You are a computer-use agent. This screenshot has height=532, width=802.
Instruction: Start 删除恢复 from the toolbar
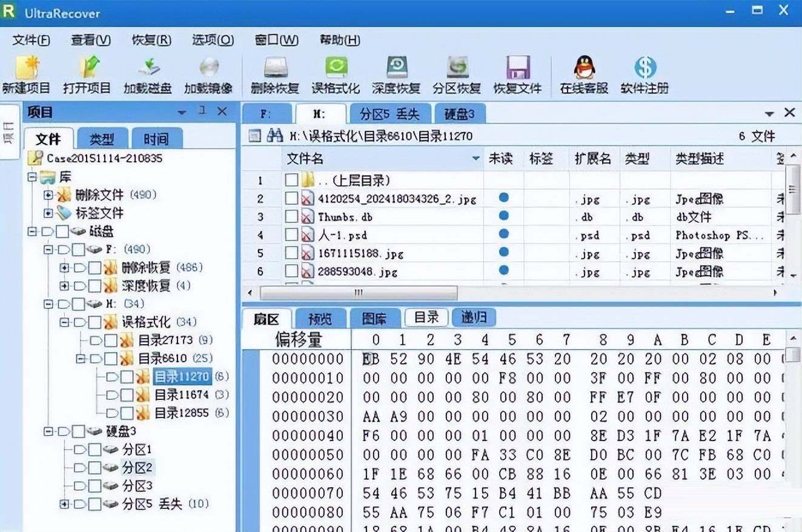click(x=276, y=68)
